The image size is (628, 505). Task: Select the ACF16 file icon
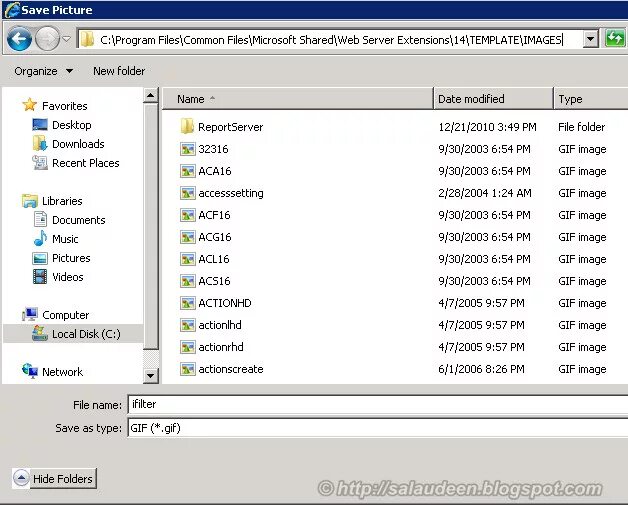coord(187,215)
